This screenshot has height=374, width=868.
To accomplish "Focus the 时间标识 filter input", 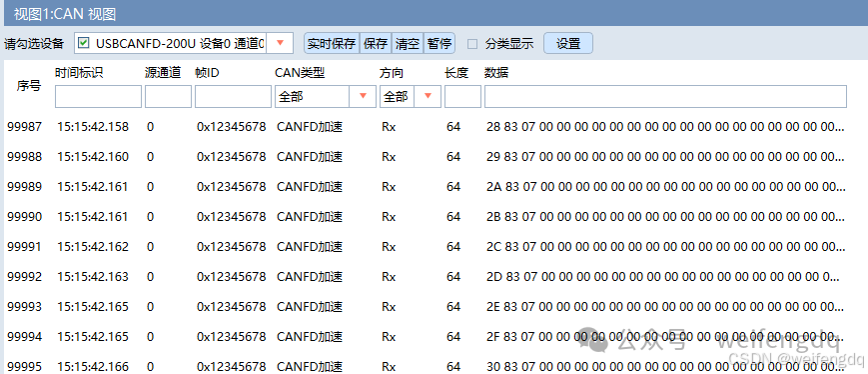I will (99, 96).
